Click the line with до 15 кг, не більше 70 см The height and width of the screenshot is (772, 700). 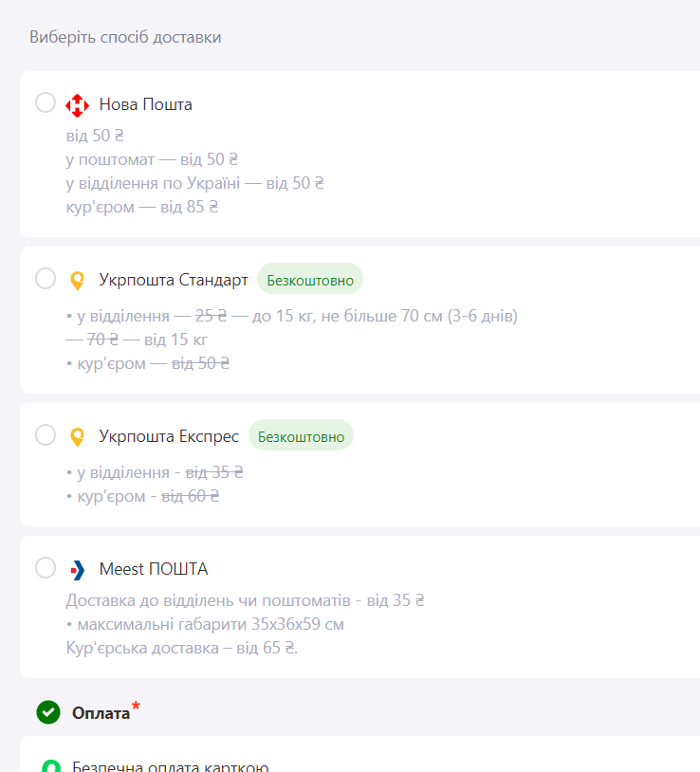292,316
